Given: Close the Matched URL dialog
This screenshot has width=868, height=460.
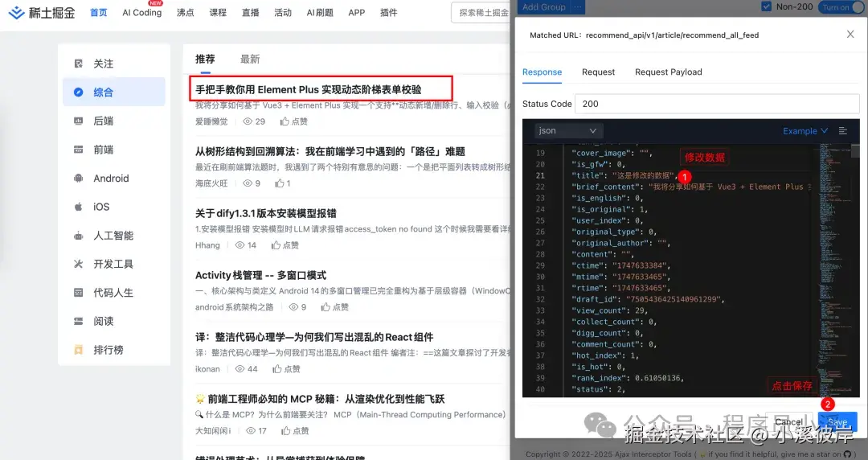Looking at the screenshot, I should coord(850,35).
